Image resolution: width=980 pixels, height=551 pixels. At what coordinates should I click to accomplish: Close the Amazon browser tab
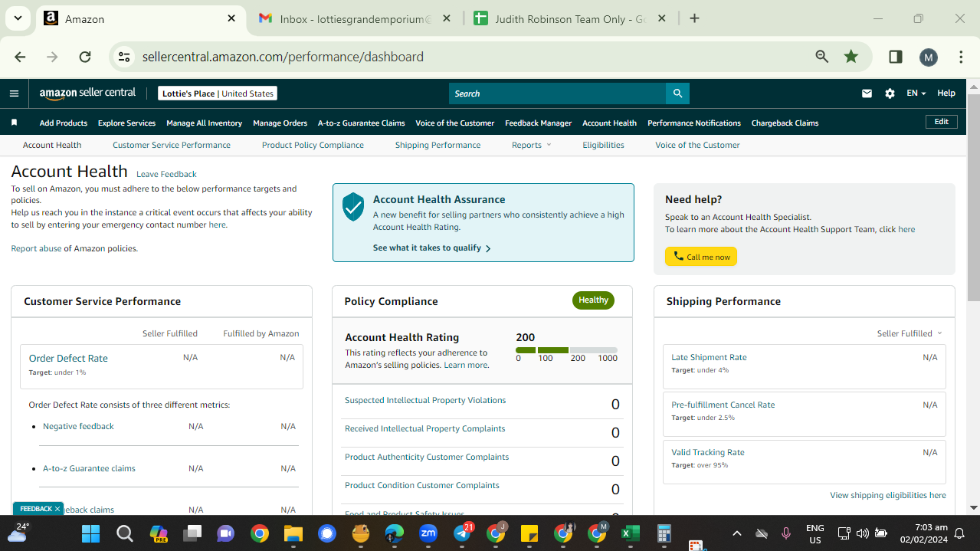click(231, 18)
